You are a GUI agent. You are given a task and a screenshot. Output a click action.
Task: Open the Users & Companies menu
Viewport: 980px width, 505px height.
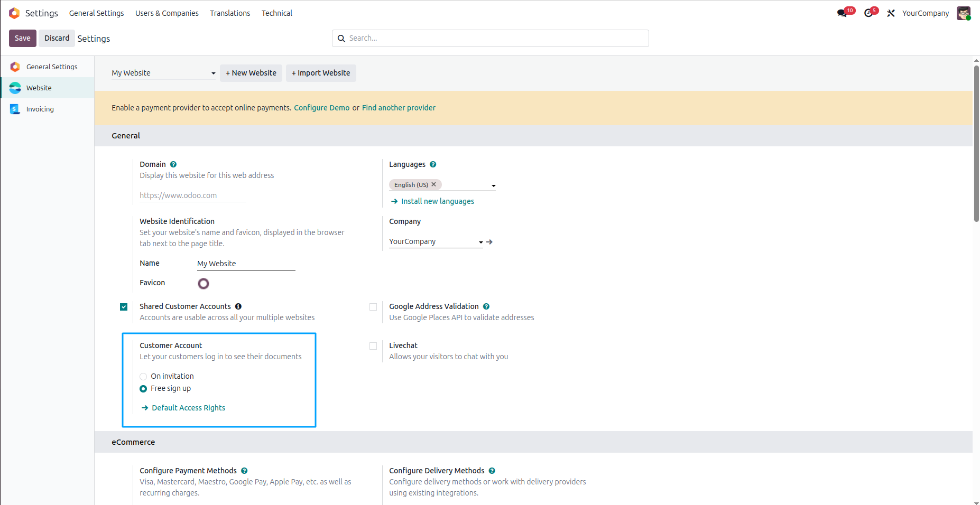(167, 13)
